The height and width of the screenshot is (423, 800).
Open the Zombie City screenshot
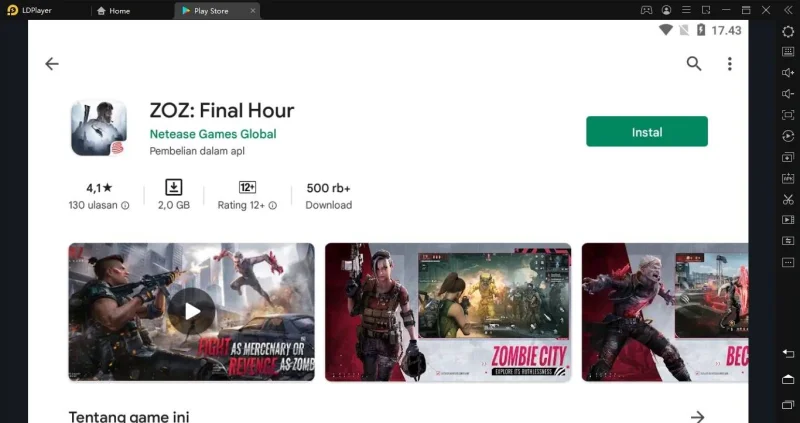[448, 311]
